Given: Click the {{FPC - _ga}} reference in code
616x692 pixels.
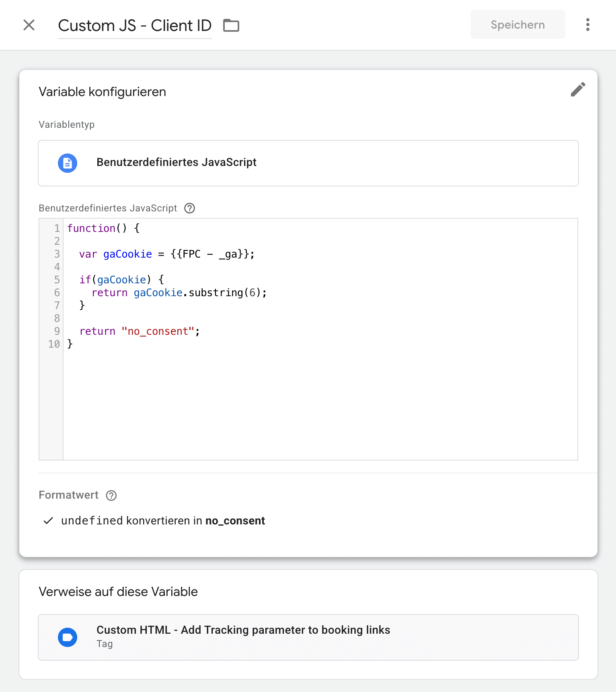Looking at the screenshot, I should pos(211,254).
